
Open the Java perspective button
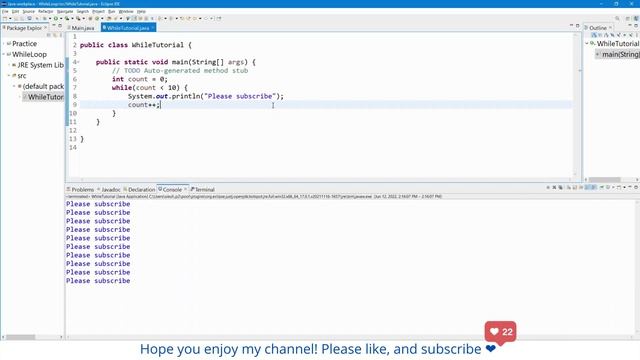(x=636, y=18)
